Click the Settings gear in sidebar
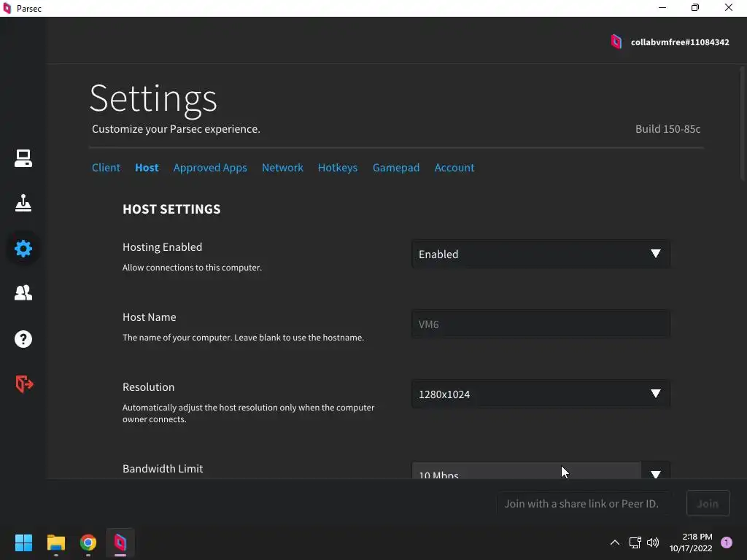 (x=23, y=249)
